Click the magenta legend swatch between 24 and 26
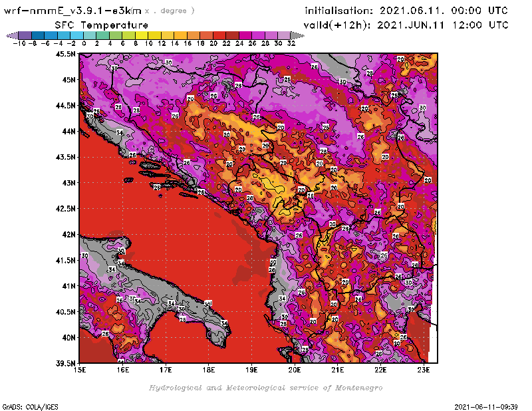Screen dimensions: 532x411 coord(245,35)
